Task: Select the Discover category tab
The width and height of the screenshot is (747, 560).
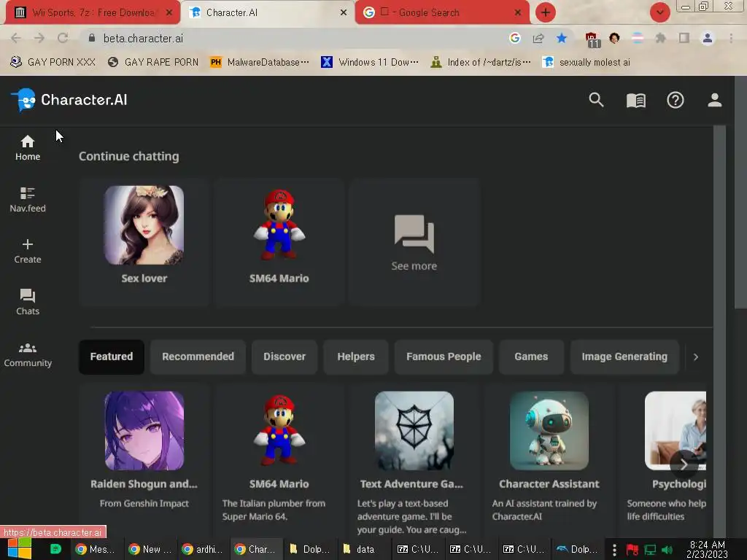Action: 285,357
